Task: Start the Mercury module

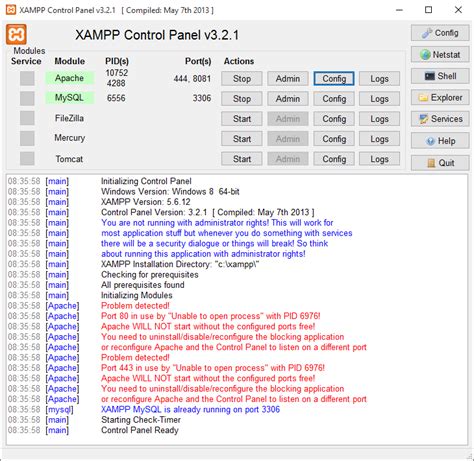Action: click(x=242, y=139)
